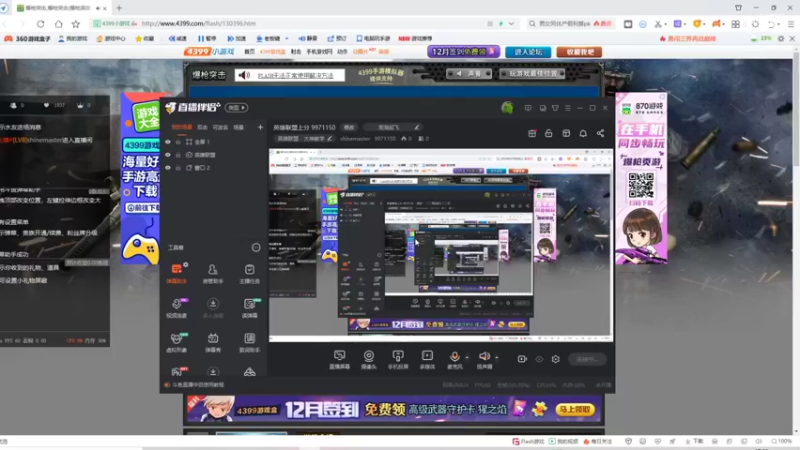Open 主播任务 streamer tasks tool
The image size is (800, 450).
click(249, 273)
